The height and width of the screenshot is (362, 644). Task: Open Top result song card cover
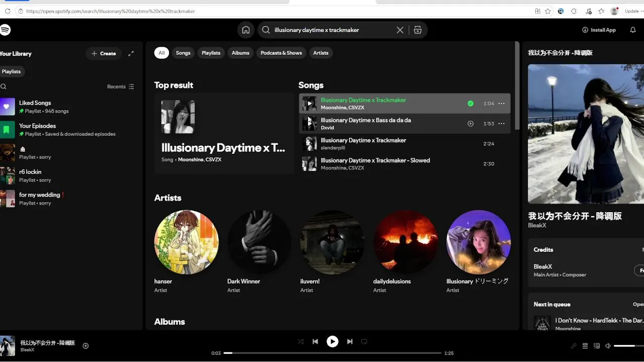pyautogui.click(x=178, y=117)
